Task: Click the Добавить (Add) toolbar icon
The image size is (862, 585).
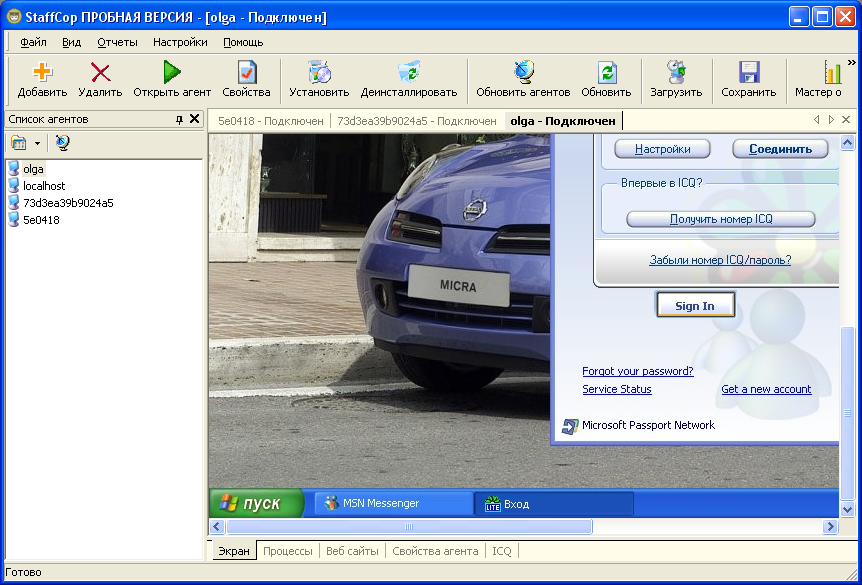Action: click(42, 73)
